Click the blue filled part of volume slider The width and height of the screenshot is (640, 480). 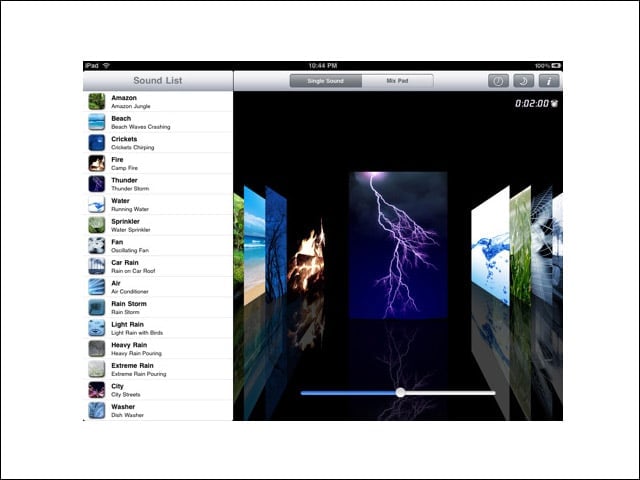point(348,393)
